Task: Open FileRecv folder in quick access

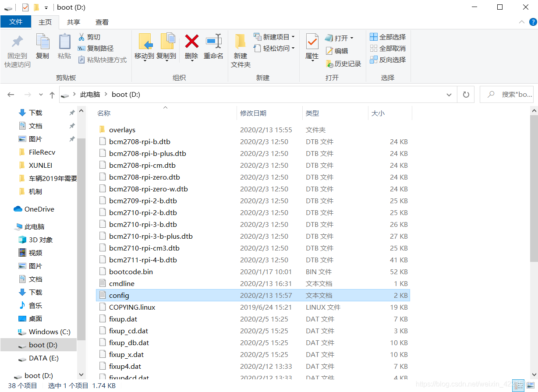Action: pyautogui.click(x=37, y=152)
